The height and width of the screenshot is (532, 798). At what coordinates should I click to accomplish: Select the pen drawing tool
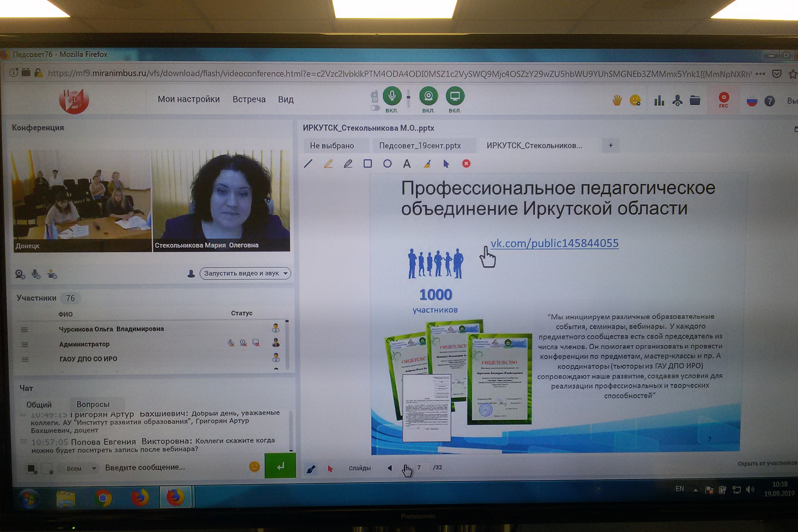tap(348, 164)
